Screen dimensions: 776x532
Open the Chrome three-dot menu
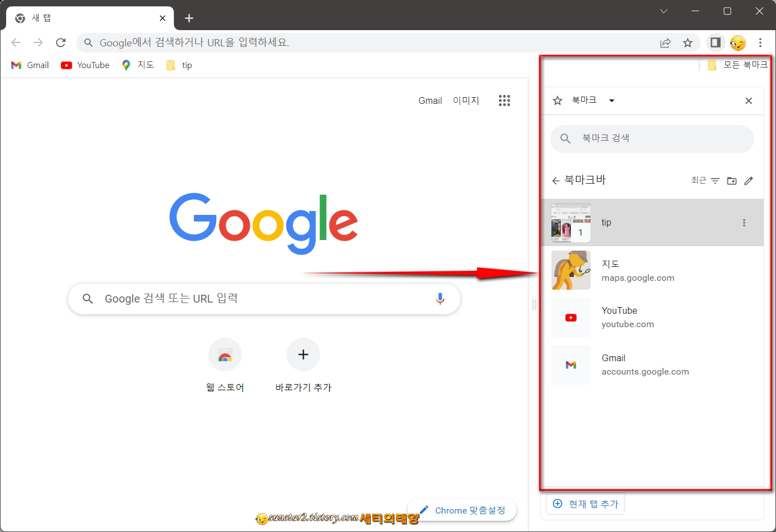760,42
